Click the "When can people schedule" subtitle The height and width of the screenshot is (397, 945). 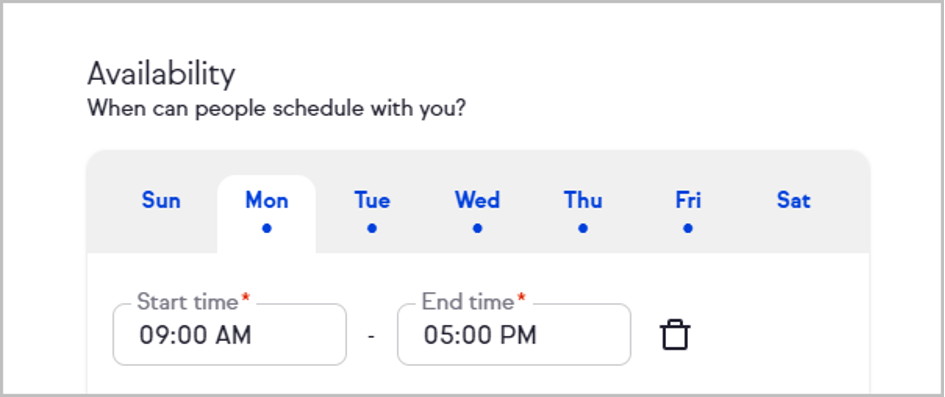(277, 109)
